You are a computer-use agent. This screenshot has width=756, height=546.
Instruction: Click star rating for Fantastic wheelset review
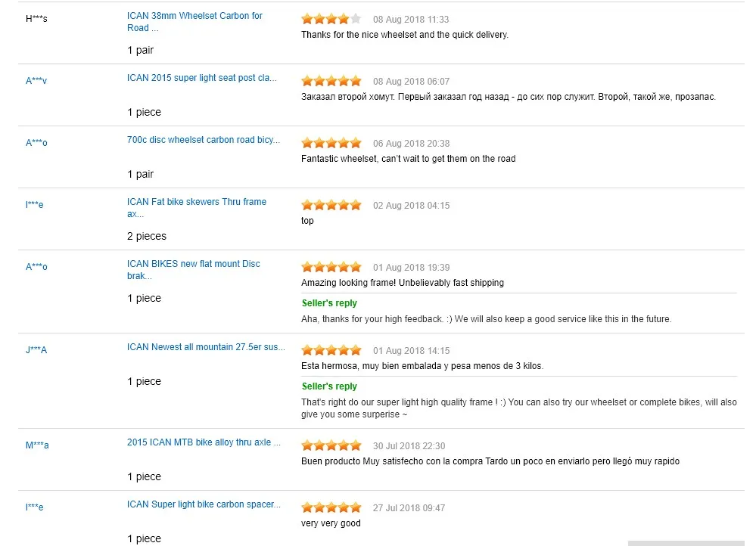[x=331, y=143]
